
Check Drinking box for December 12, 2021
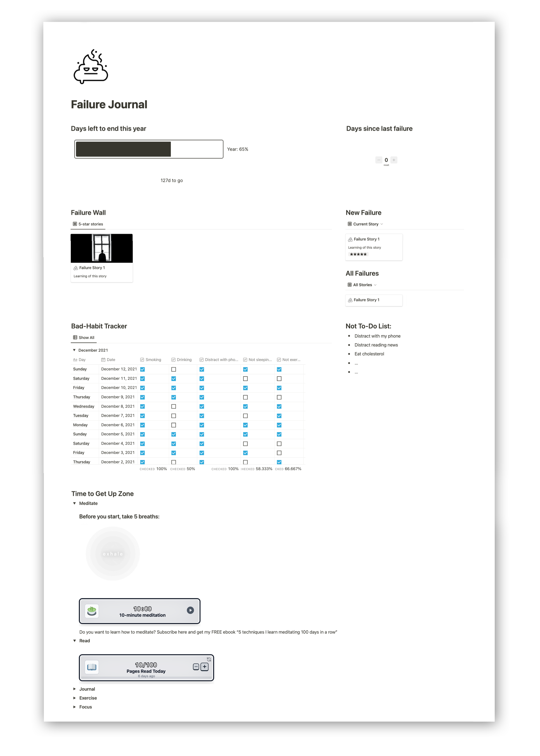[174, 369]
